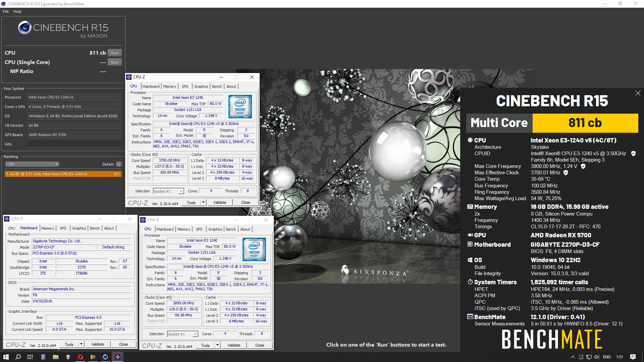
Task: Click the verified shield next to CPUID
Action: click(633, 154)
